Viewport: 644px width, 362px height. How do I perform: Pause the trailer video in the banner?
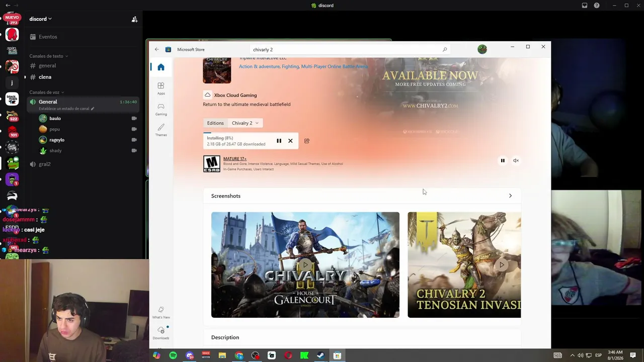pyautogui.click(x=503, y=160)
